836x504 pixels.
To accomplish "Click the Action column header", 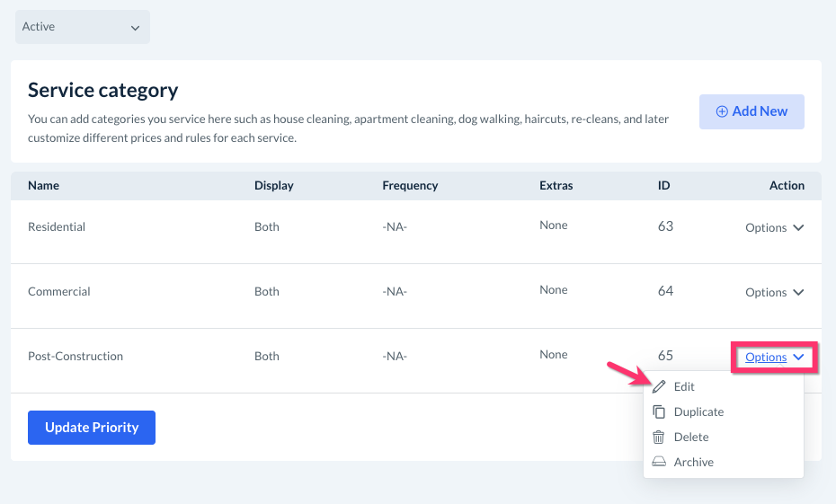I will 787,186.
